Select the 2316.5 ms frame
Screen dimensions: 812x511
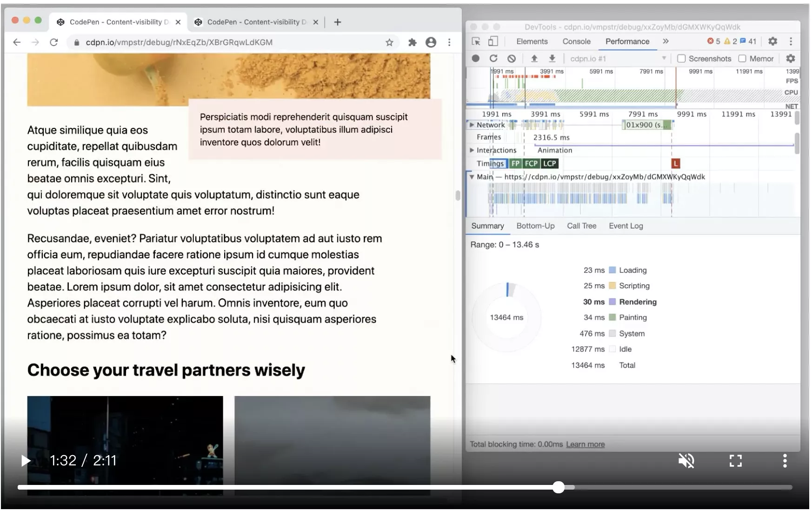coord(551,137)
